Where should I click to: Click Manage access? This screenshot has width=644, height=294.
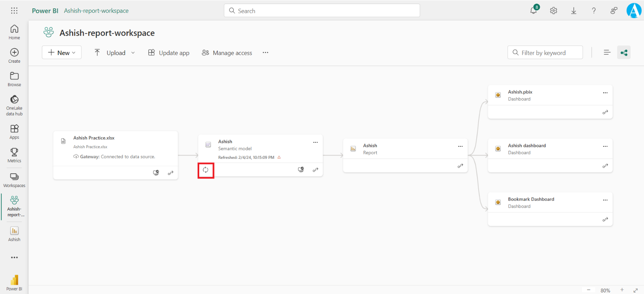click(227, 53)
